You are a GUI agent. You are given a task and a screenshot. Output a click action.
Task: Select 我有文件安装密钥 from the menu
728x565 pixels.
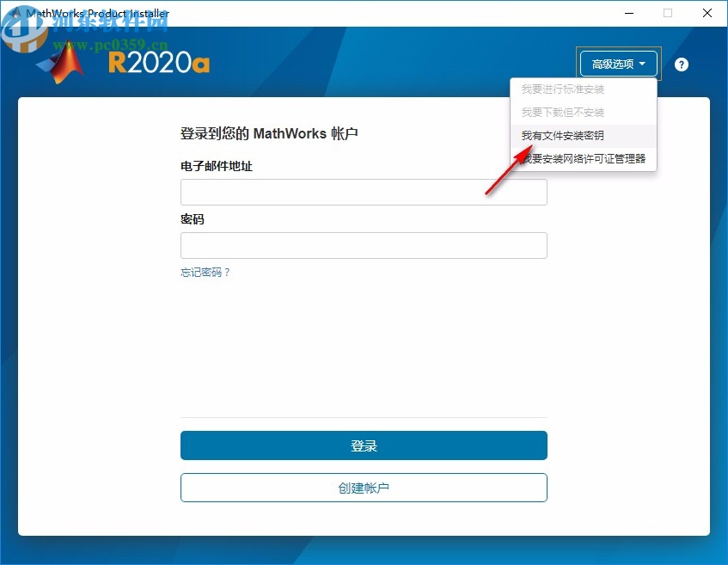[x=565, y=135]
